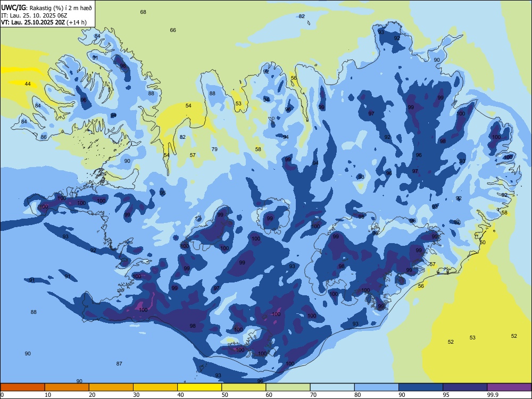The height and width of the screenshot is (399, 532).
Task: Click the '80' legend tick label
Action: 358,395
